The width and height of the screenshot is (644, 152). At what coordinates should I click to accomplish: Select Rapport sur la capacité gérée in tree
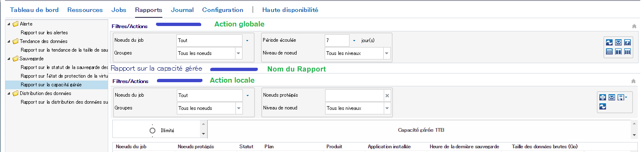pyautogui.click(x=51, y=85)
